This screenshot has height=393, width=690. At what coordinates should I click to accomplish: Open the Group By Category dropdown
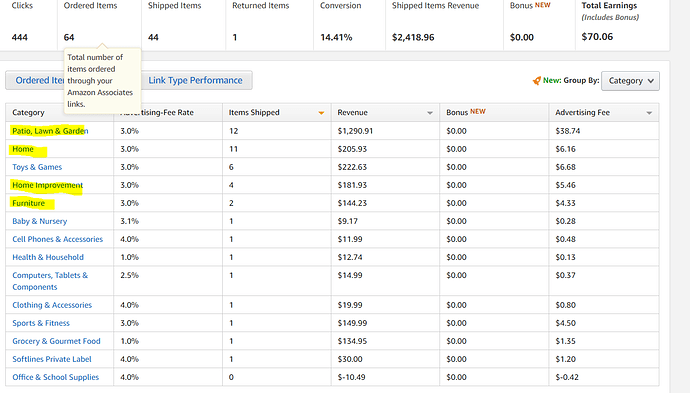pos(630,81)
